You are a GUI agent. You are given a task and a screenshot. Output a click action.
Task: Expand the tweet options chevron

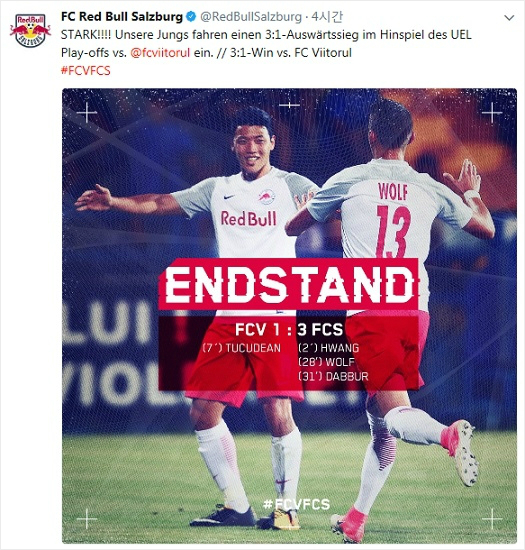[x=509, y=18]
